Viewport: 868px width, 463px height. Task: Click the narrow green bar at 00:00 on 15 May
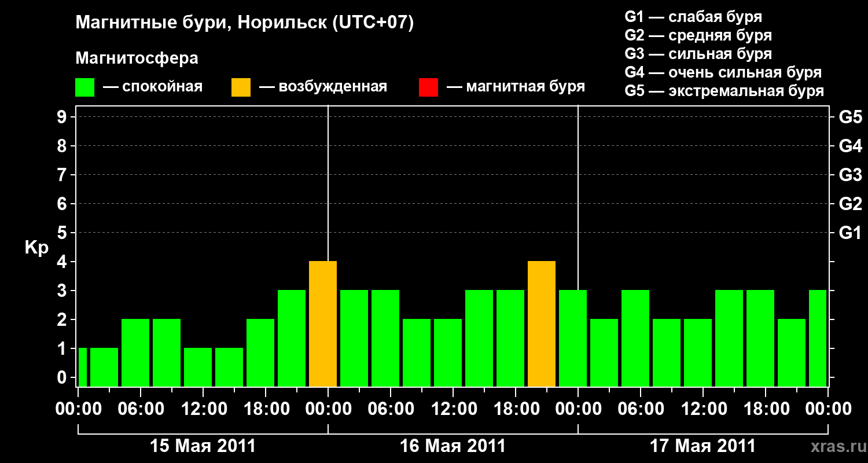82,368
